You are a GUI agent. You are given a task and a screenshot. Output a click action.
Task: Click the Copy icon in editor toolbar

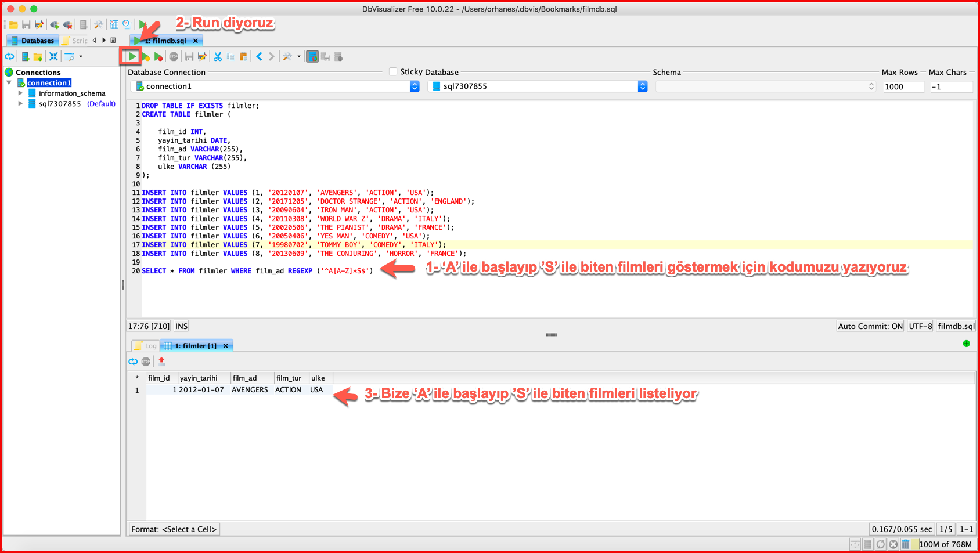coord(230,57)
